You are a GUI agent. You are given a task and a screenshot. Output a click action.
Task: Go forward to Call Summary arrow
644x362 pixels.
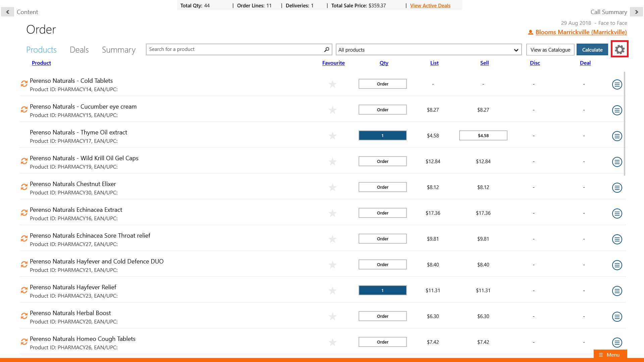(x=636, y=12)
